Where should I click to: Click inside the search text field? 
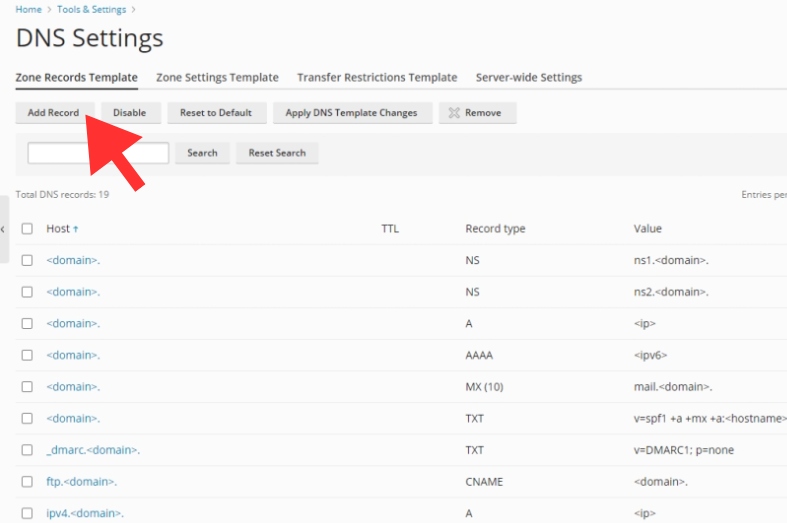tap(98, 153)
